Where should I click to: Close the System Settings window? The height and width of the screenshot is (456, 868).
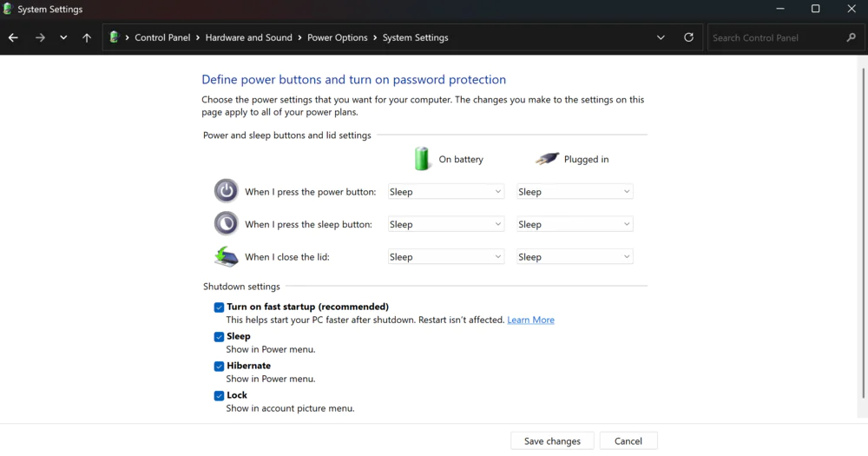pos(852,9)
